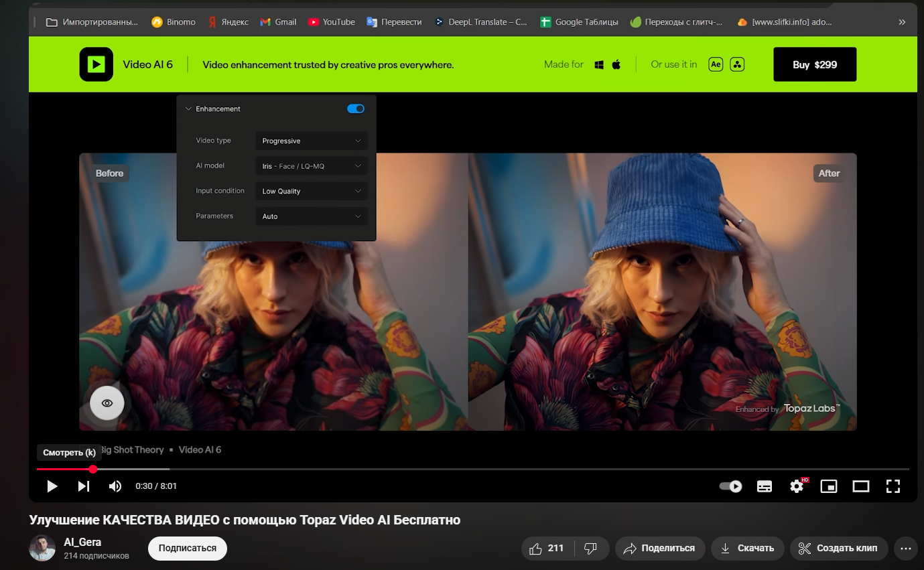Open the Video type Progressive dropdown
924x570 pixels.
[x=311, y=141]
